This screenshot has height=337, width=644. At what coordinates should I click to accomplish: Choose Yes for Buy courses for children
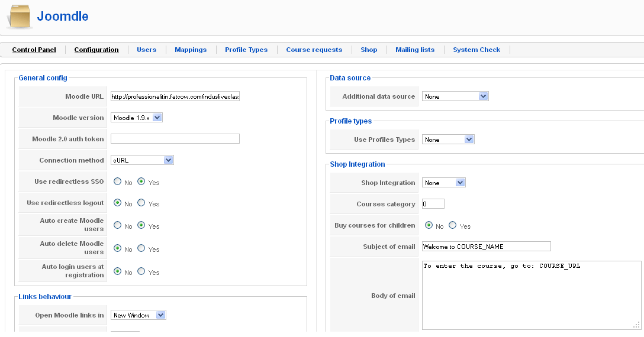point(453,225)
